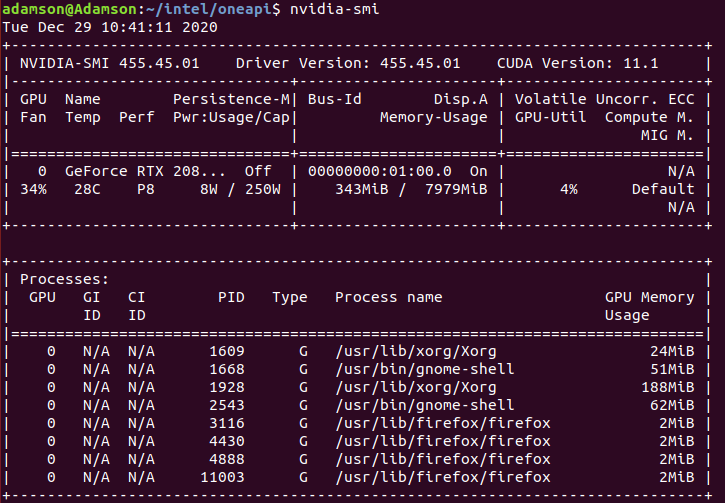Click the 4% GPU-Util value
The height and width of the screenshot is (503, 725).
(568, 189)
